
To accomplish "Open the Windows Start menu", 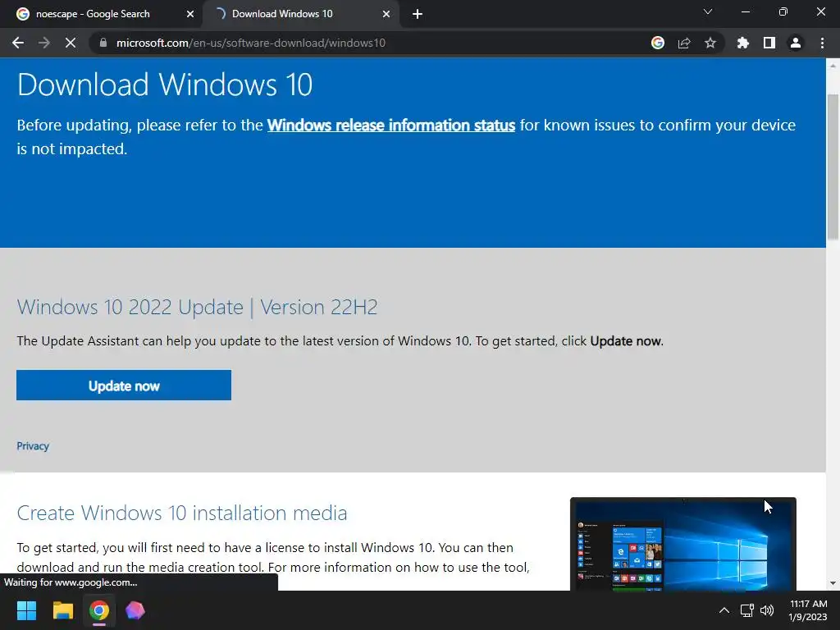I will (26, 610).
